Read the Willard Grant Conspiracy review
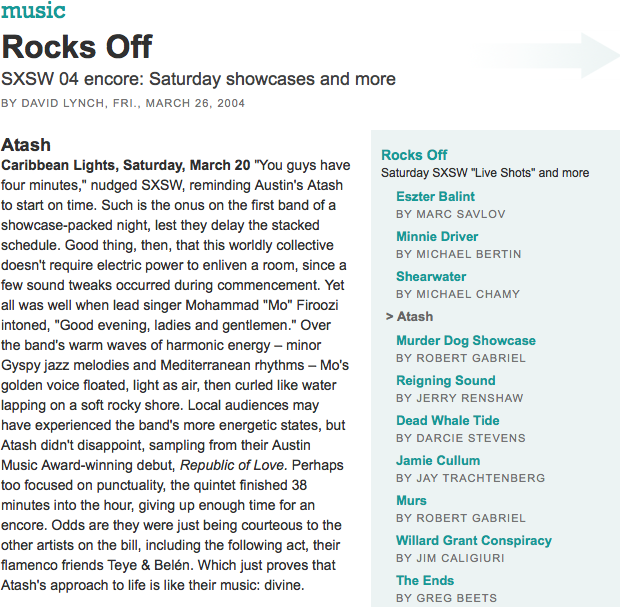620x607 pixels. tap(473, 541)
